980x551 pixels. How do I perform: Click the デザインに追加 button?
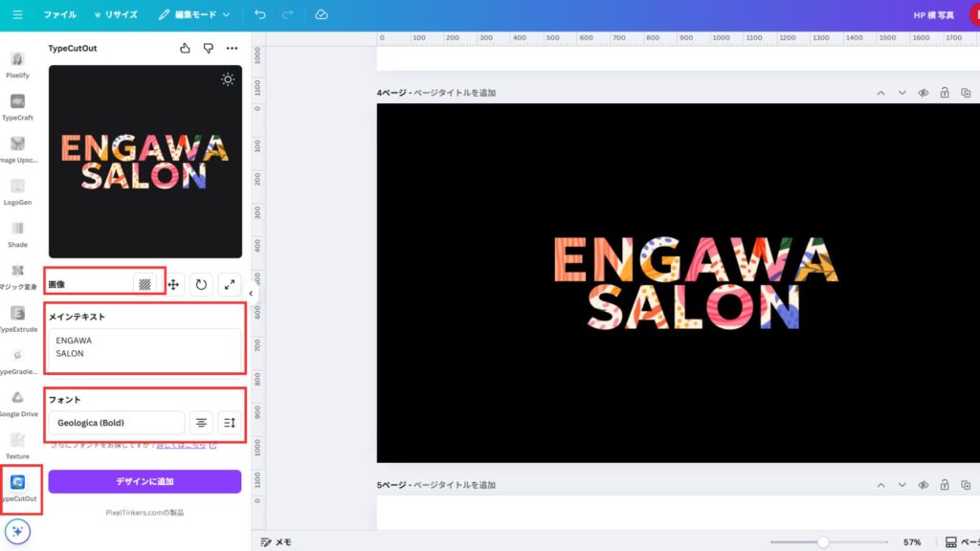coord(145,482)
